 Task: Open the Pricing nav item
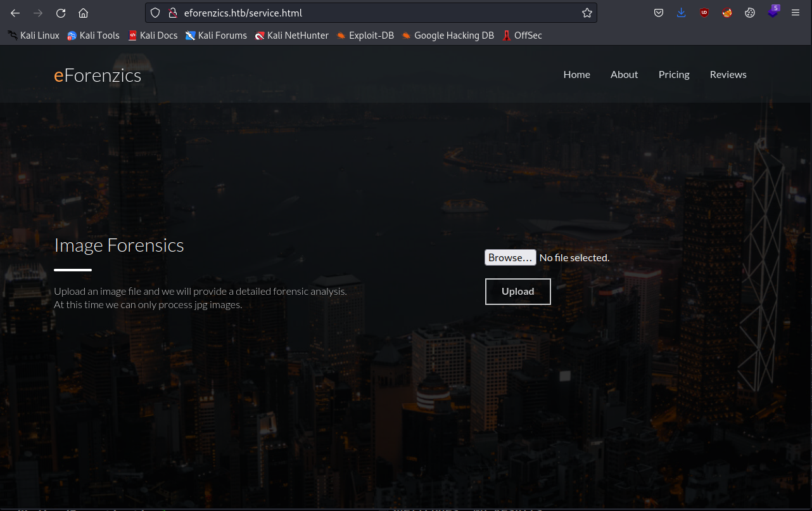(x=674, y=74)
